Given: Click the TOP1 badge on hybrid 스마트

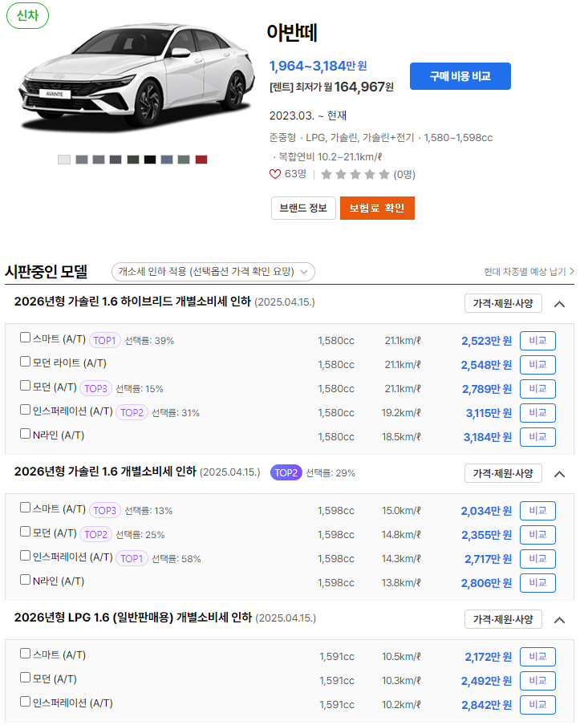Looking at the screenshot, I should coord(104,340).
